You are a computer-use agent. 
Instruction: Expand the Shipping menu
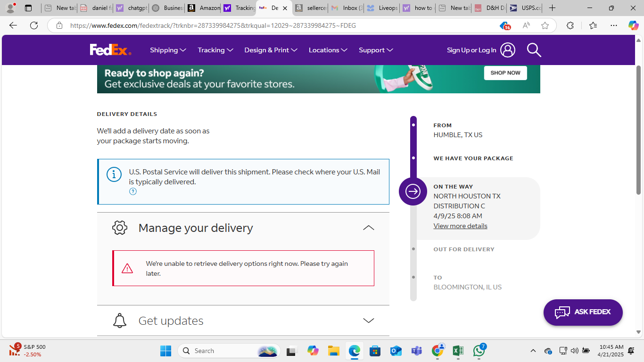(168, 50)
